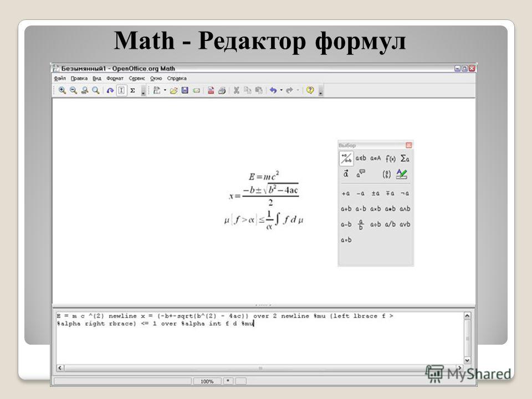Select the Functions category f(x)
The image size is (532, 399).
[391, 158]
